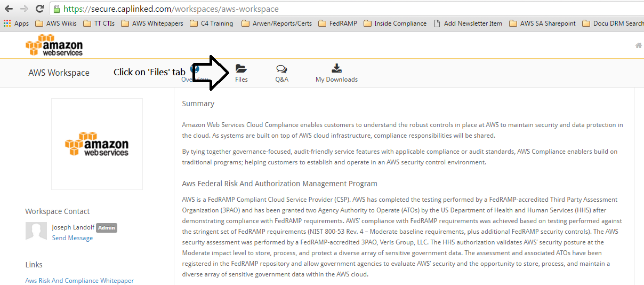Click the Amazon Web Services header logo
Screen dimensions: 644x285
click(x=54, y=45)
